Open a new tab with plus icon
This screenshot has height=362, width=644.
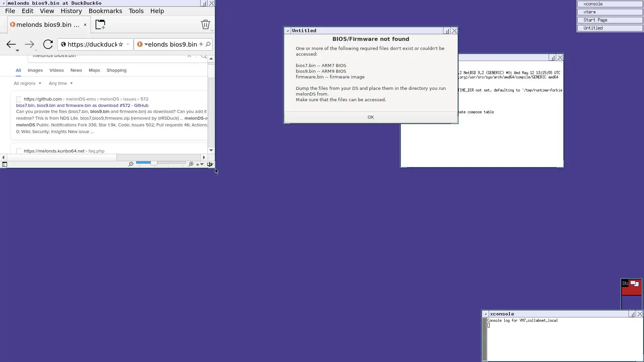click(100, 24)
